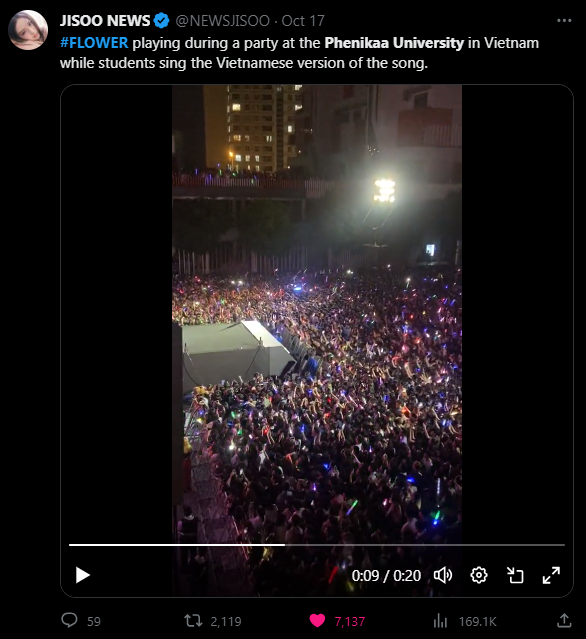The width and height of the screenshot is (586, 639).
Task: Expand video to fullscreen
Action: (x=551, y=575)
